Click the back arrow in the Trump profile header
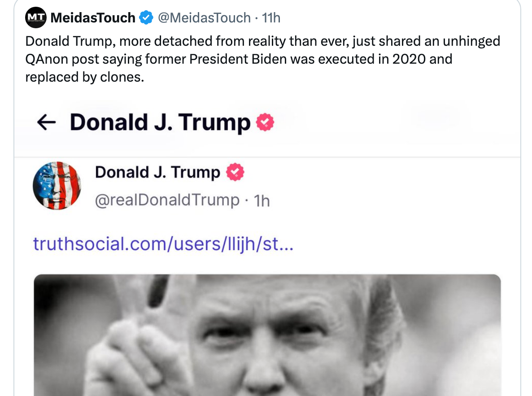Image resolution: width=532 pixels, height=396 pixels. [46, 122]
